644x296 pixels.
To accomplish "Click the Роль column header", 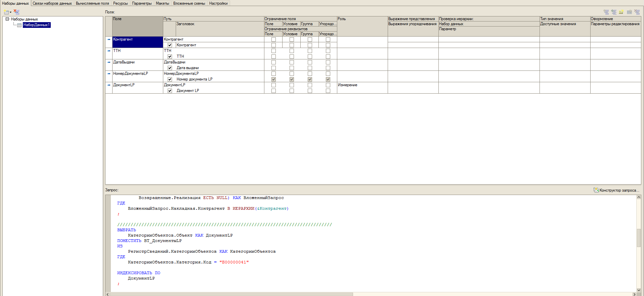I will coord(362,26).
